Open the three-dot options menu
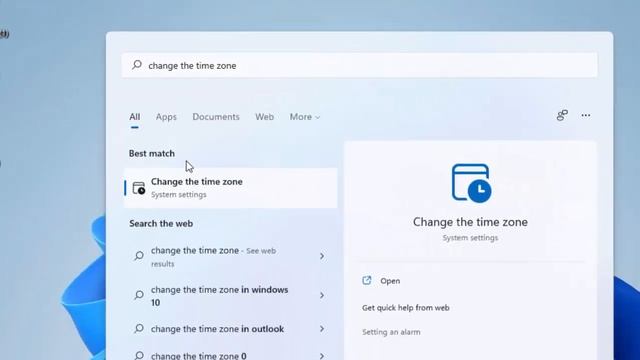640x360 pixels. tap(586, 116)
